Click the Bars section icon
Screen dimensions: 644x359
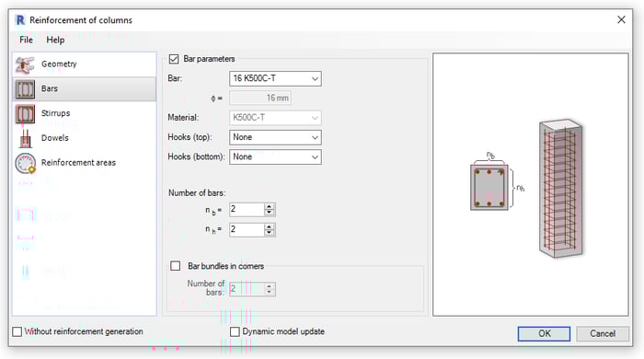[25, 89]
